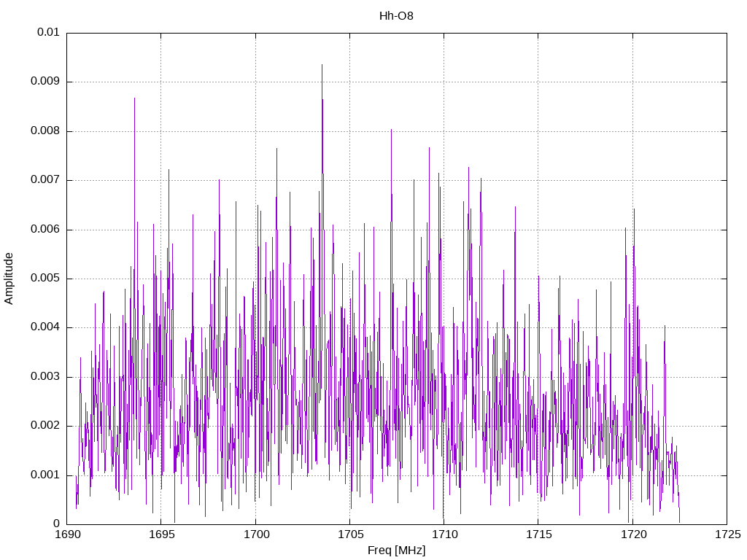Screen dimensions: 747x560
Task: Click the x-axis tick label 1715
Action: pyautogui.click(x=539, y=534)
